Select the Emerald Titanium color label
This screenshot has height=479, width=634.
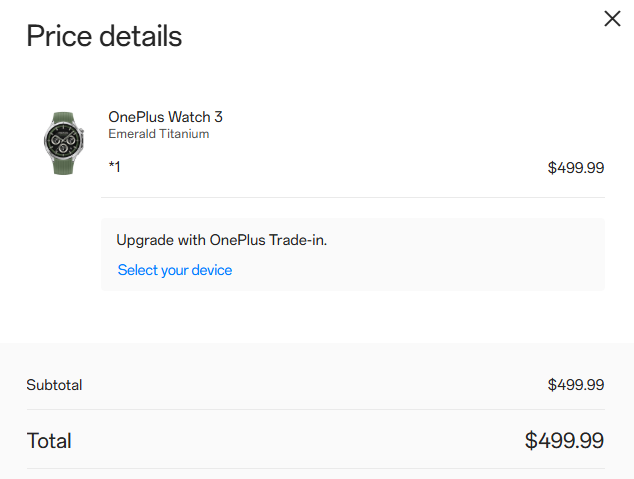point(158,134)
